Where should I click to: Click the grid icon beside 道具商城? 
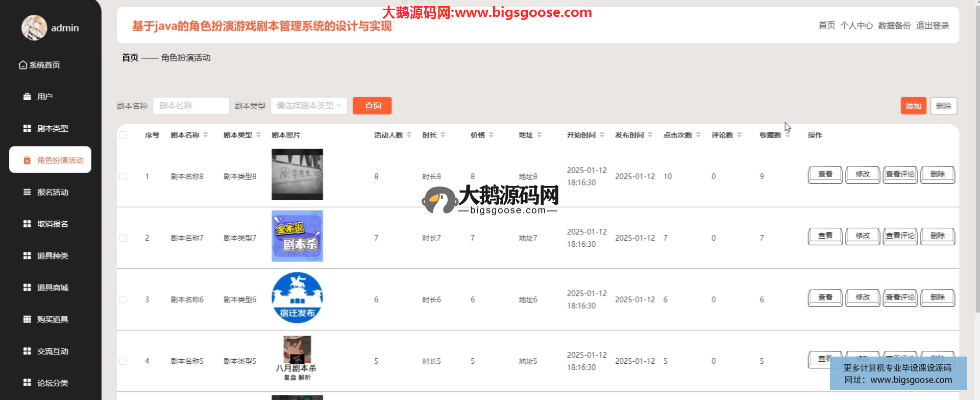(x=27, y=288)
